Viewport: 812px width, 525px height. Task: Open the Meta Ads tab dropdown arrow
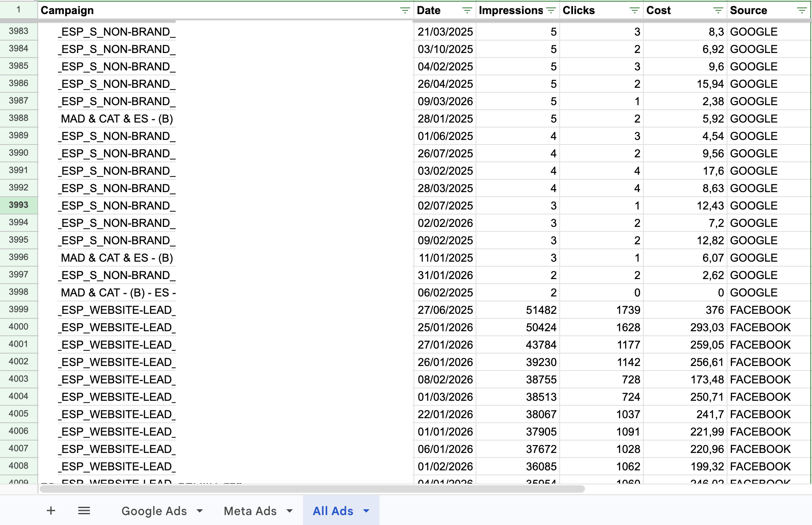point(289,511)
